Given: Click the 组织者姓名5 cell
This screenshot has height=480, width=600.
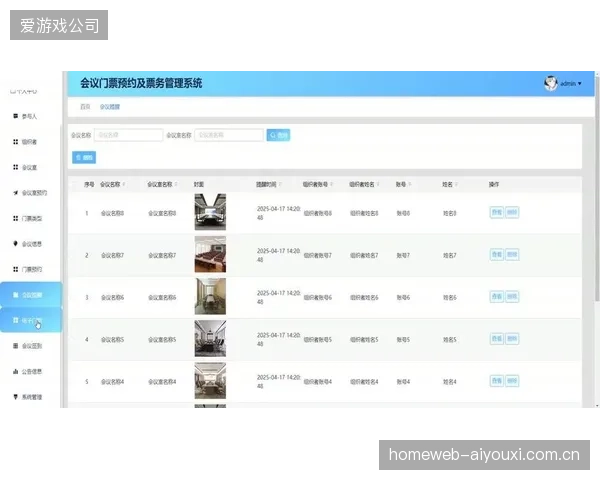Looking at the screenshot, I should pyautogui.click(x=364, y=340).
